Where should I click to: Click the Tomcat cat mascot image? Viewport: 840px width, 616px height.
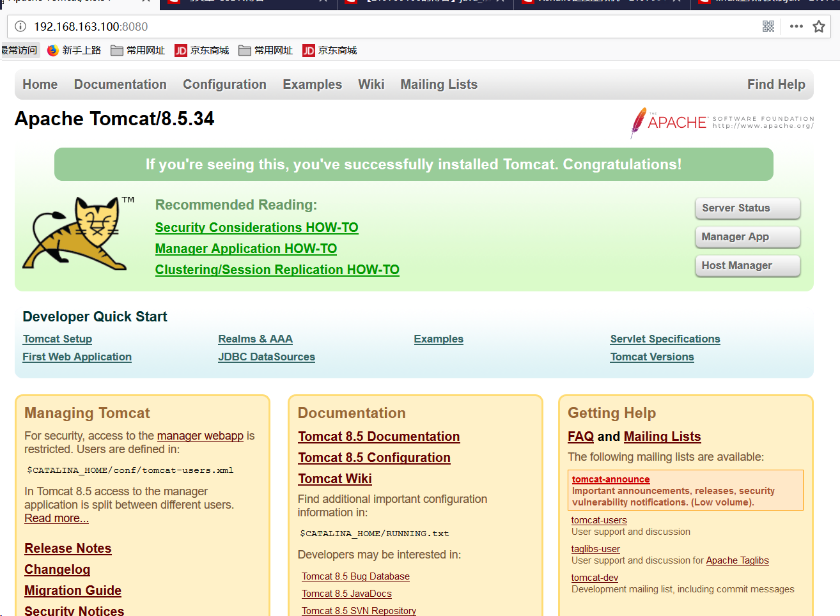click(78, 233)
